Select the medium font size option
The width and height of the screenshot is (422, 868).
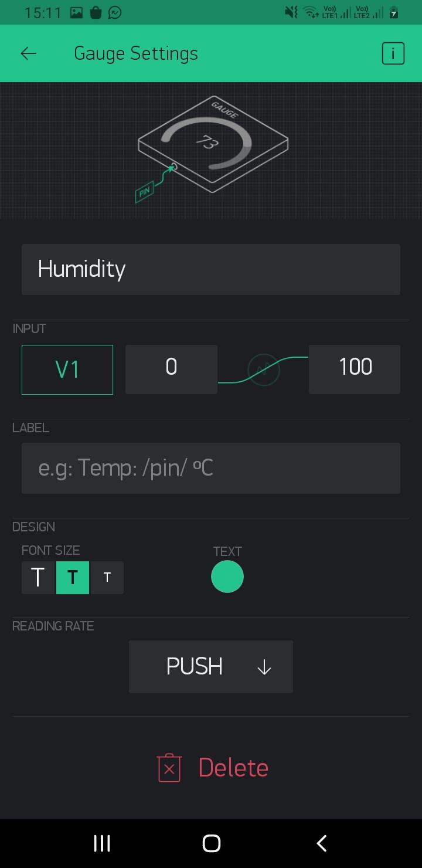(73, 578)
